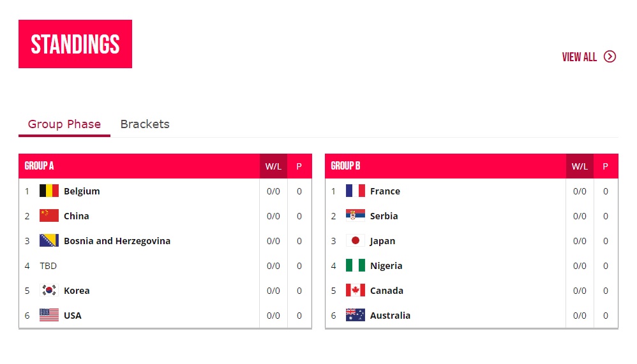The height and width of the screenshot is (364, 637).
Task: Click the Australia flag icon
Action: point(356,316)
